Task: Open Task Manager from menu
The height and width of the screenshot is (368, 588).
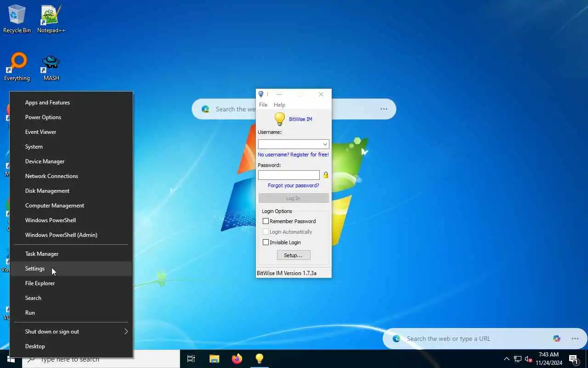Action: 71,254
